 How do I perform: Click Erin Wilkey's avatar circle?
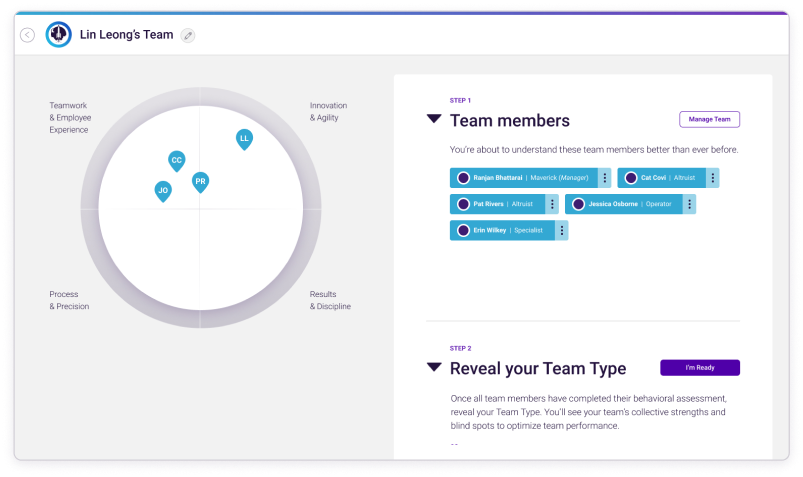click(463, 231)
